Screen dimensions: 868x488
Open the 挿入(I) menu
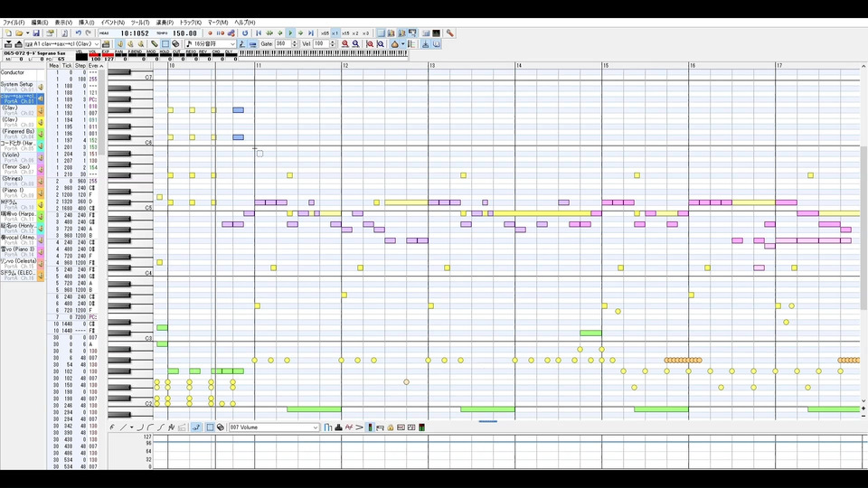click(87, 23)
